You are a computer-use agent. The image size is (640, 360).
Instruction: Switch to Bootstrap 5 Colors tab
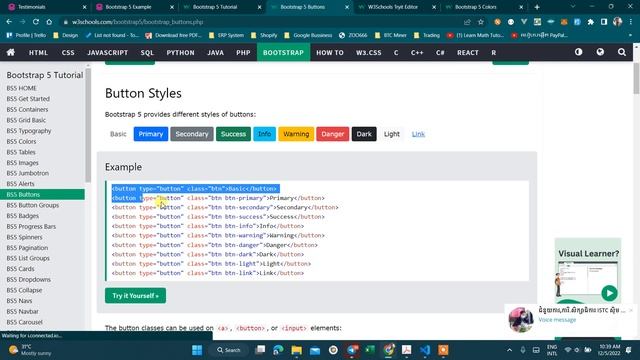(483, 7)
